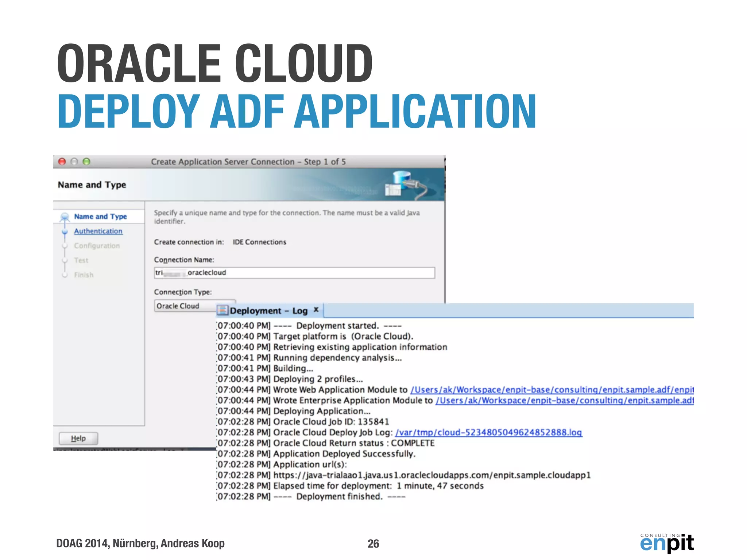This screenshot has height=560, width=747.
Task: Click the 'Deployment started.' log line
Action: (x=309, y=326)
